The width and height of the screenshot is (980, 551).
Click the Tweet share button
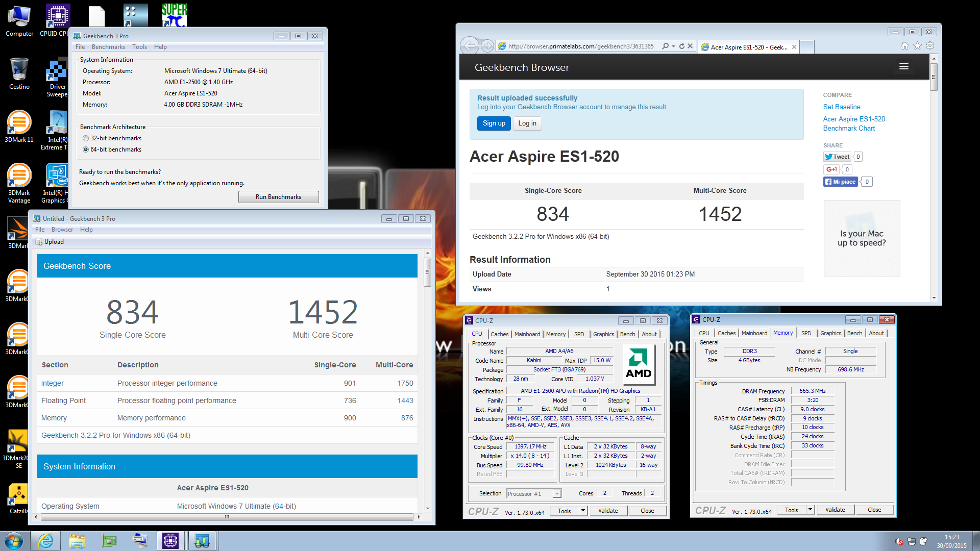837,157
